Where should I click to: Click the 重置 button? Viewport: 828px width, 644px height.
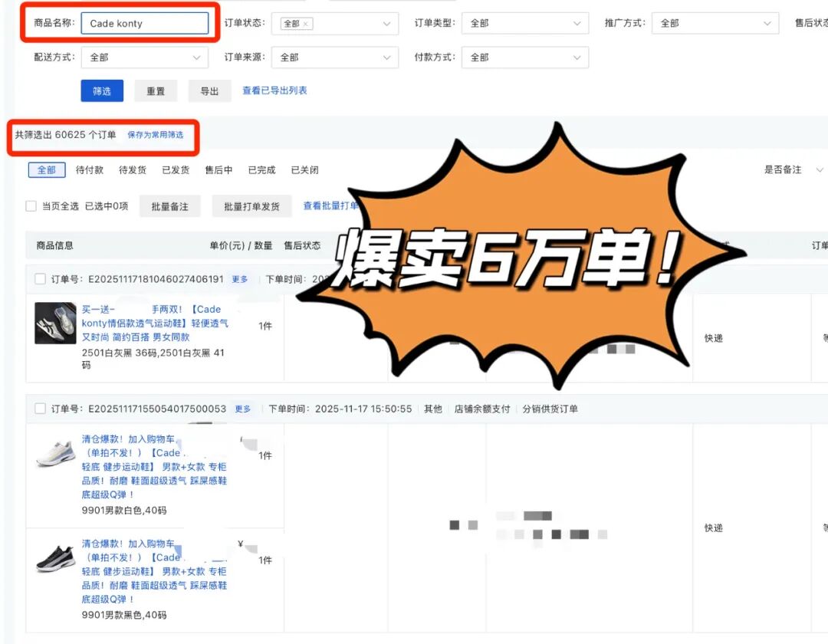click(155, 90)
